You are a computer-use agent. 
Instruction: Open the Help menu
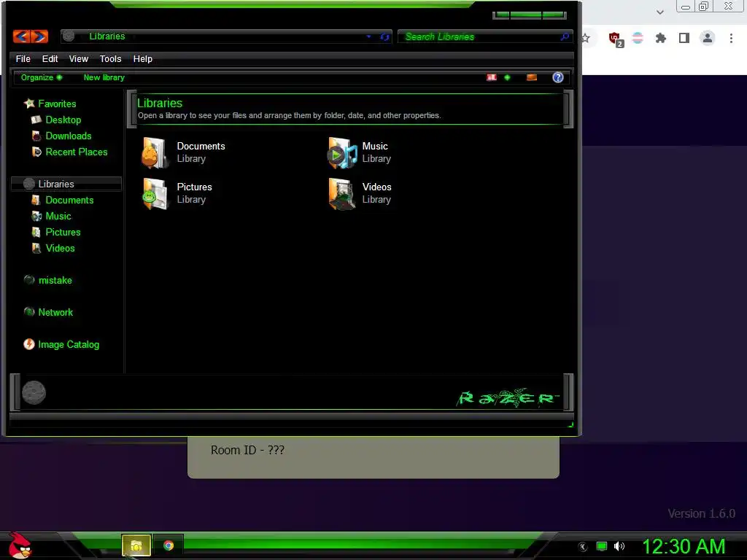click(142, 58)
